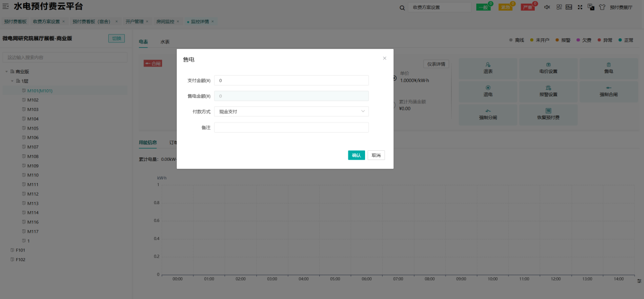The height and width of the screenshot is (299, 644).
Task: Switch to the 水表 tab
Action: [x=165, y=42]
